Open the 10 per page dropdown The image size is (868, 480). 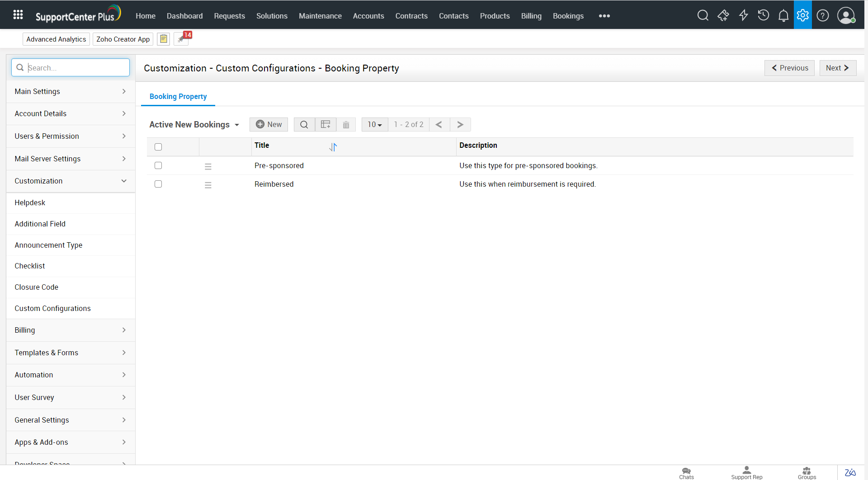click(x=374, y=125)
